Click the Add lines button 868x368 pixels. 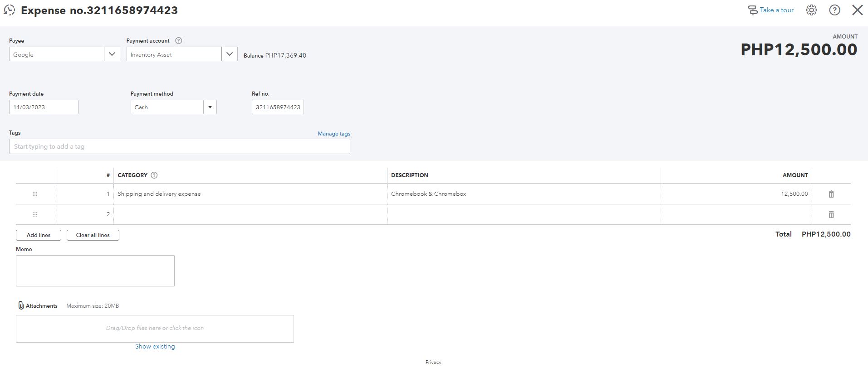39,235
